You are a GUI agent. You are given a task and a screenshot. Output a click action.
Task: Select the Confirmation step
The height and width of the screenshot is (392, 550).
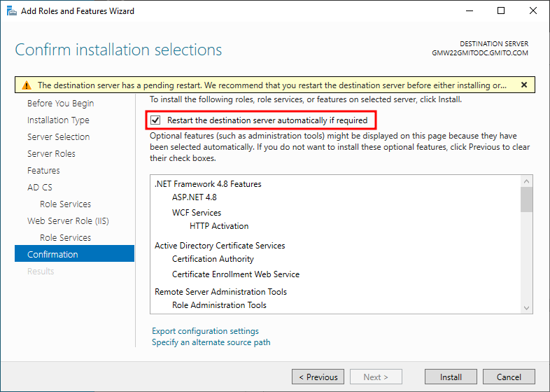click(74, 253)
